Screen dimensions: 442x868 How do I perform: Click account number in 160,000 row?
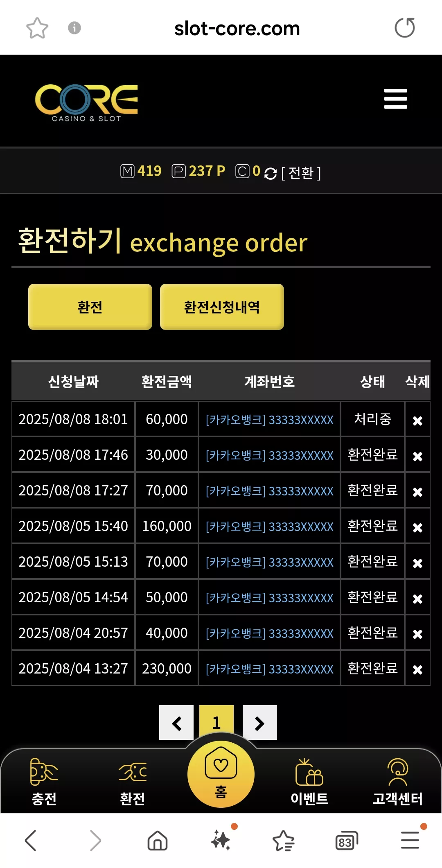(270, 527)
